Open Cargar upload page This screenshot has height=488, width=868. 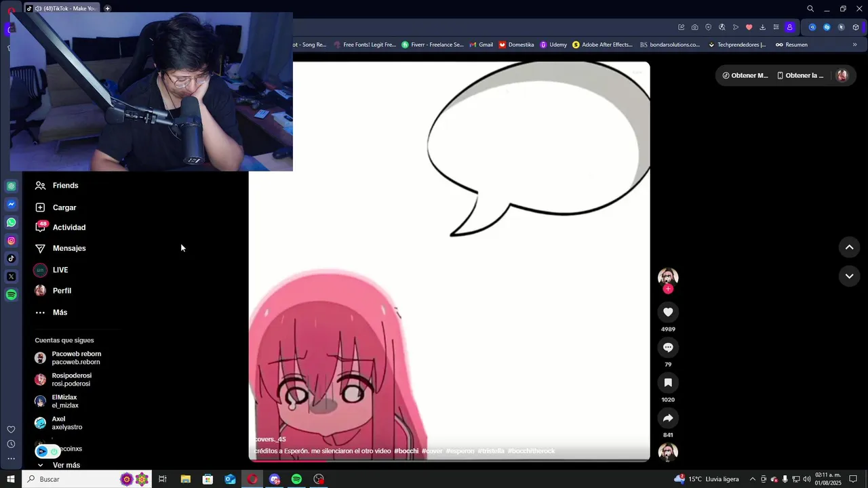pos(56,207)
